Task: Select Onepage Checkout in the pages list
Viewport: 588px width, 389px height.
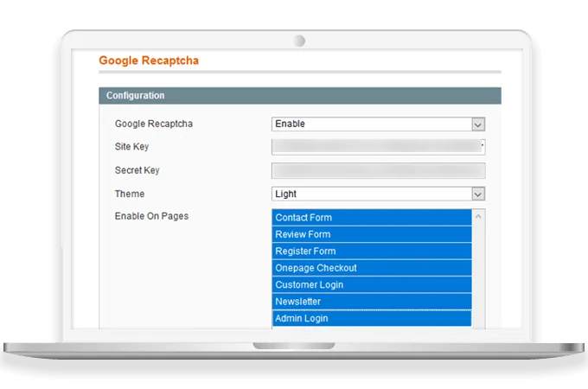Action: pyautogui.click(x=372, y=268)
